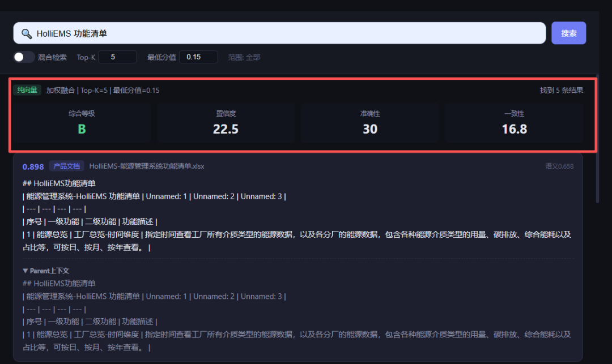Click the HolliEMS 功能清单 search field
Image resolution: width=612 pixels, height=364 pixels.
pos(279,33)
